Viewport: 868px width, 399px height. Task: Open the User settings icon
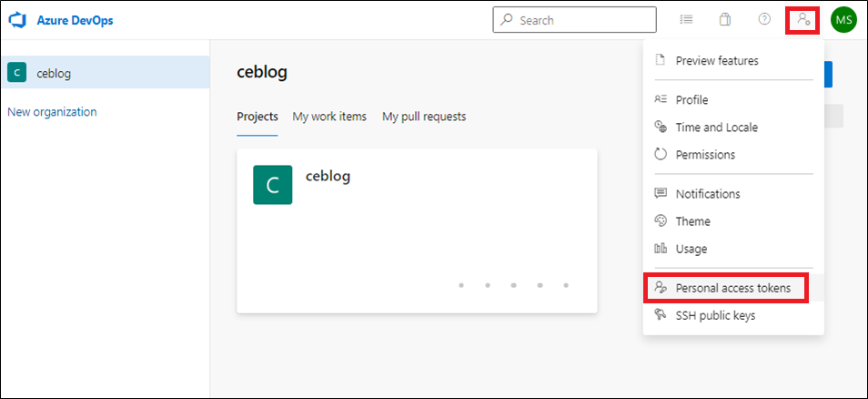tap(803, 21)
